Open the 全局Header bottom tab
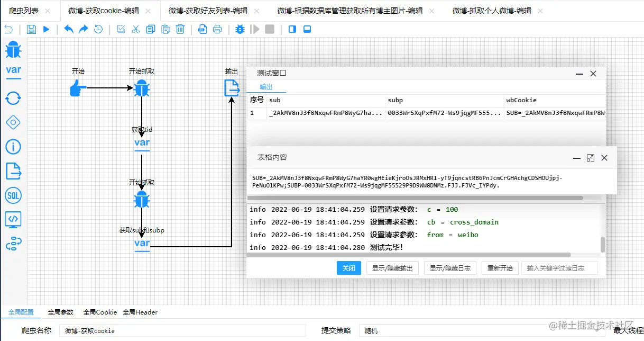The image size is (644, 341). point(140,312)
